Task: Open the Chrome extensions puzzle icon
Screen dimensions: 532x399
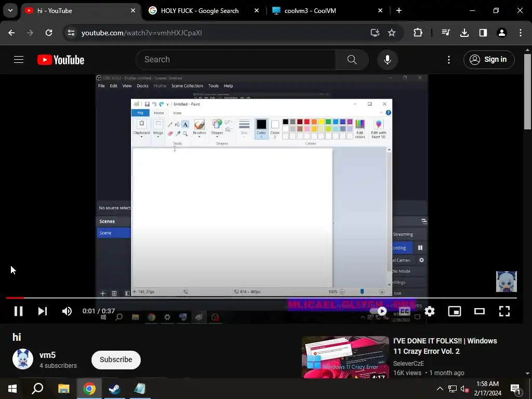Action: pyautogui.click(x=418, y=33)
